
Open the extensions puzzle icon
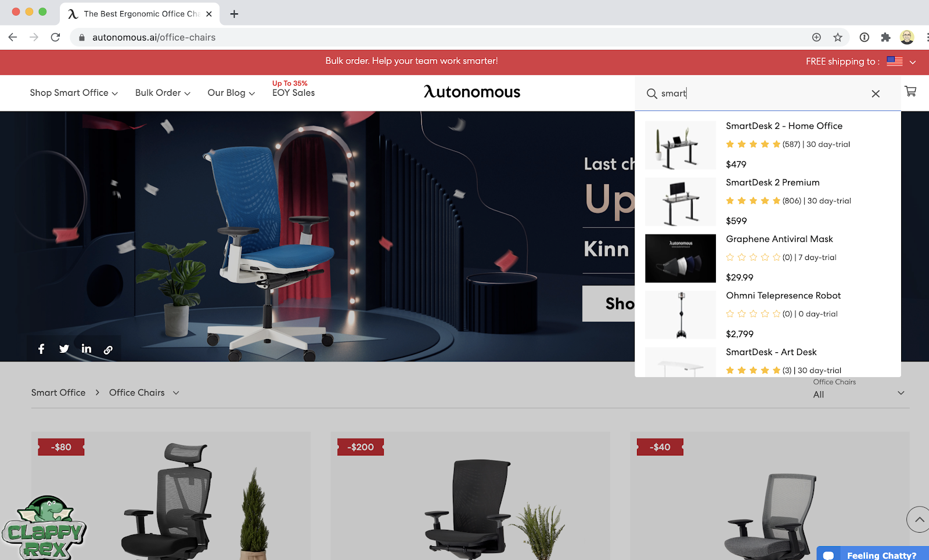885,37
